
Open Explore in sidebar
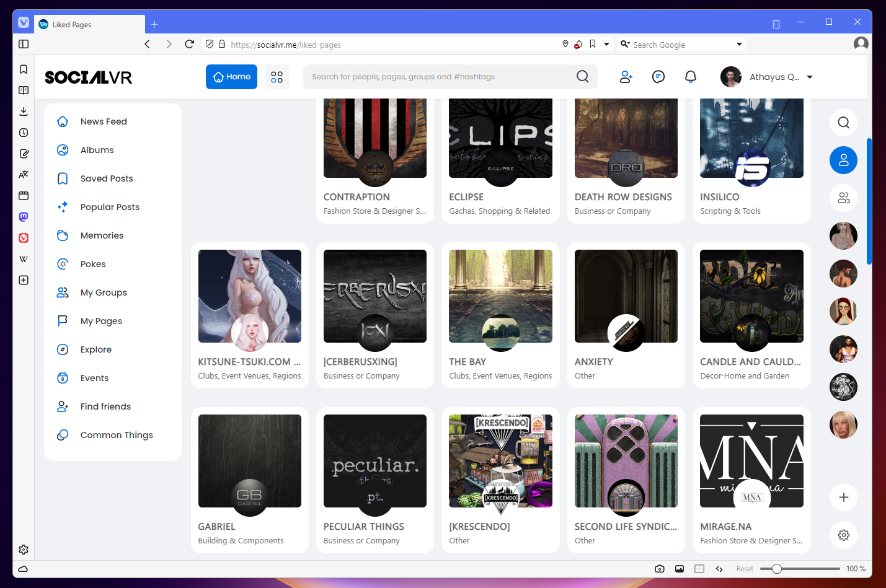[x=96, y=349]
